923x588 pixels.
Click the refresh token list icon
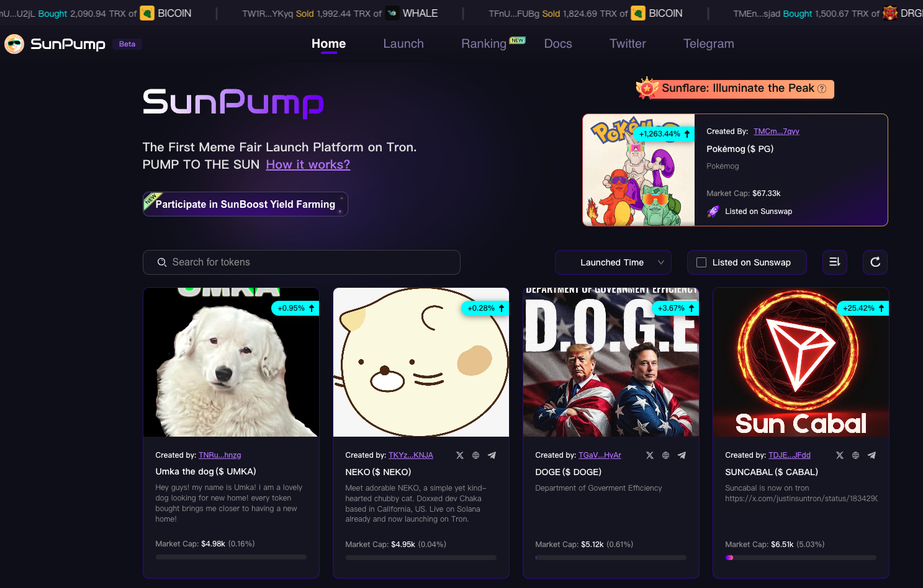click(x=875, y=262)
